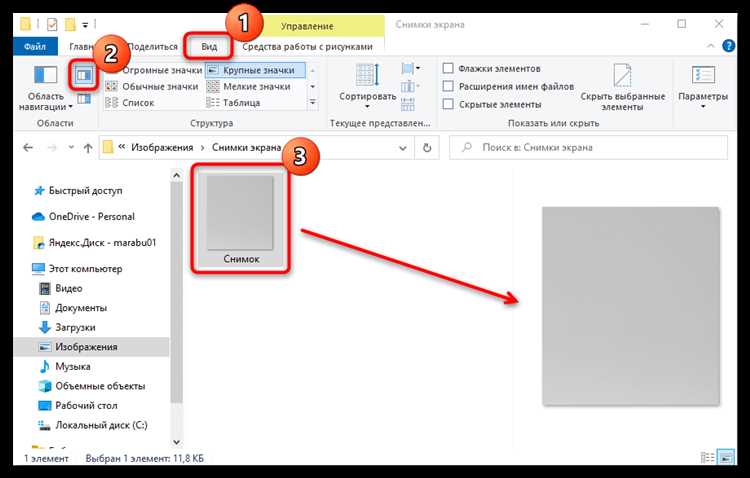Click the New folder icon in title bar
Screen dimensions: 750x478
coord(71,24)
